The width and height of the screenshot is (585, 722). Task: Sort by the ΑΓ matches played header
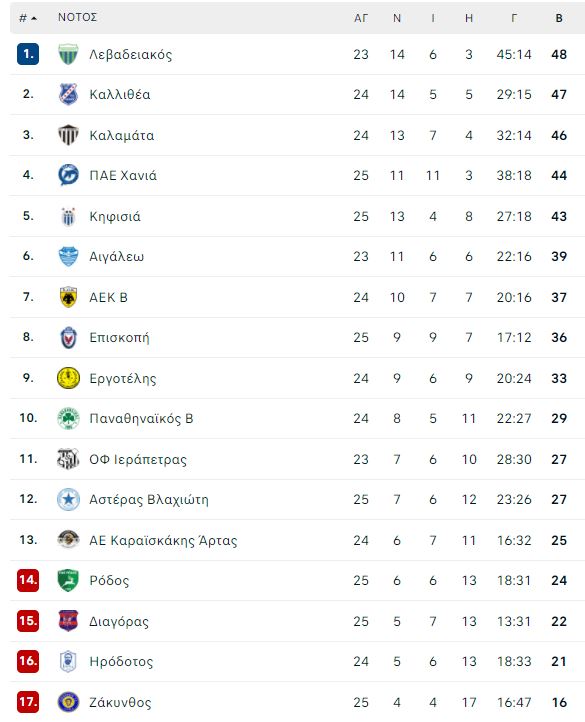tap(361, 18)
